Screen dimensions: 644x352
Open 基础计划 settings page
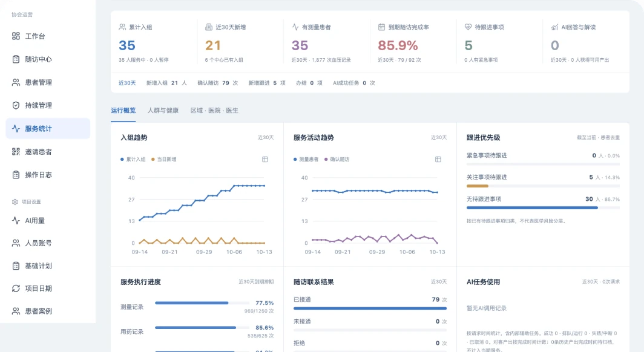pyautogui.click(x=48, y=266)
